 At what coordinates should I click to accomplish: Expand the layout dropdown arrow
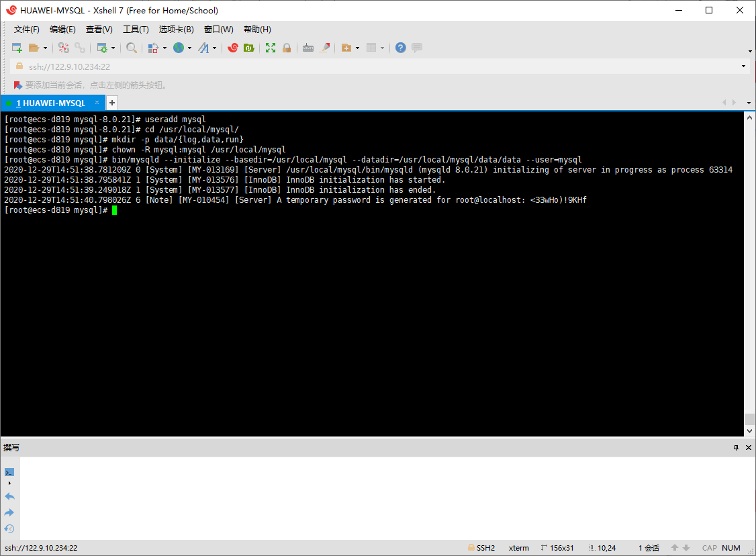(382, 48)
